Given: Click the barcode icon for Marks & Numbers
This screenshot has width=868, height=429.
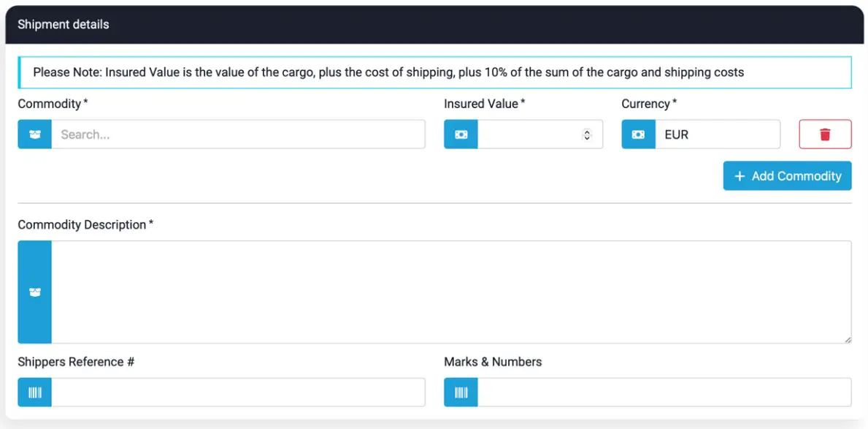Looking at the screenshot, I should 460,392.
